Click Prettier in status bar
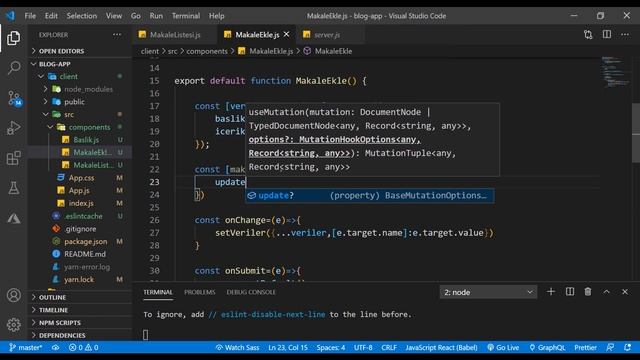This screenshot has width=640, height=360. point(585,347)
